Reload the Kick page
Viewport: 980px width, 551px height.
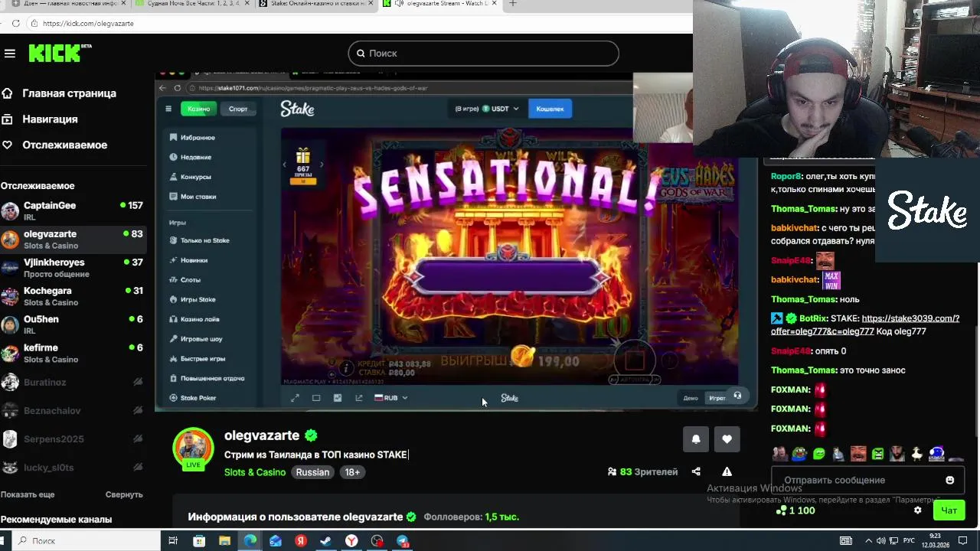tap(15, 23)
